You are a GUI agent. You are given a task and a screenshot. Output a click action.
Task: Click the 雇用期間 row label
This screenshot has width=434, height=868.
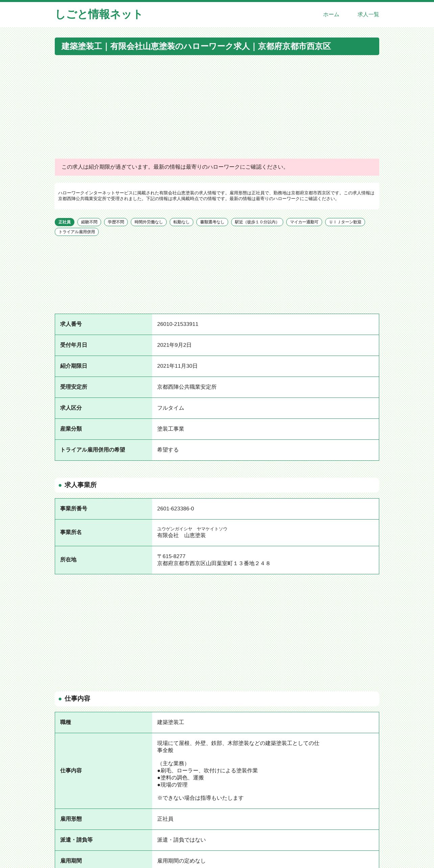tap(71, 861)
